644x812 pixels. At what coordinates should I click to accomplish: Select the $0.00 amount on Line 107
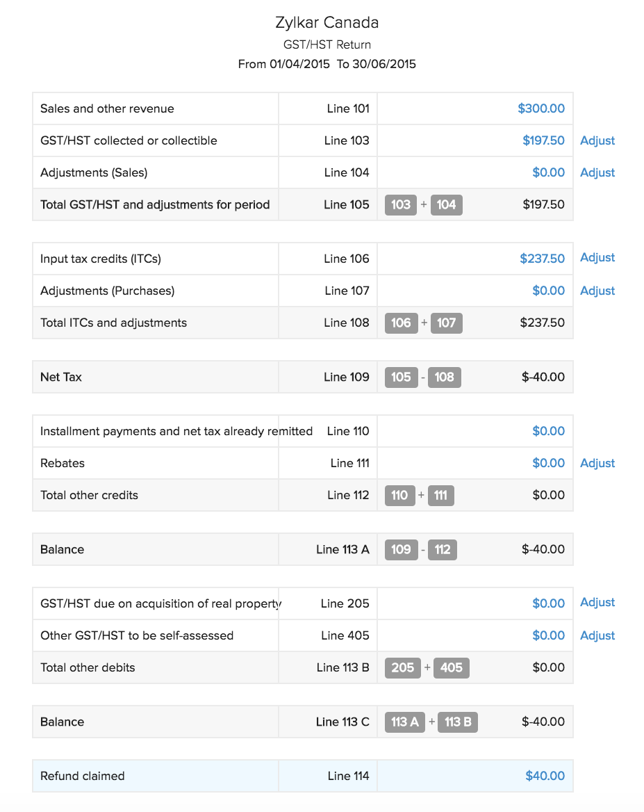(x=548, y=291)
